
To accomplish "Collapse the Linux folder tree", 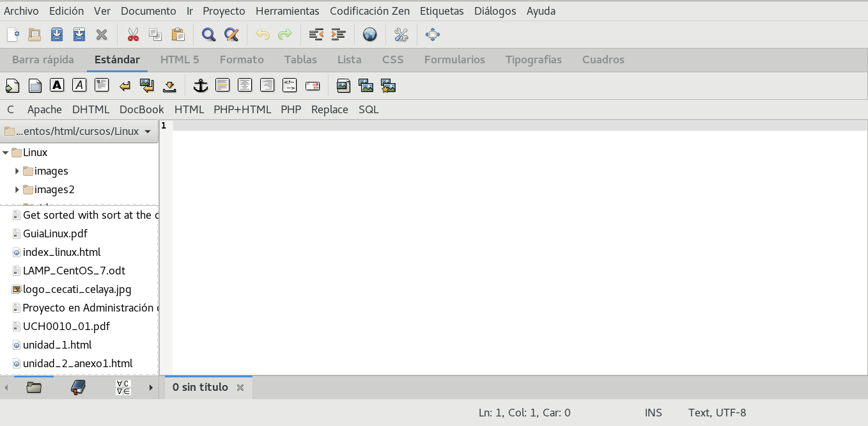I will (x=6, y=153).
